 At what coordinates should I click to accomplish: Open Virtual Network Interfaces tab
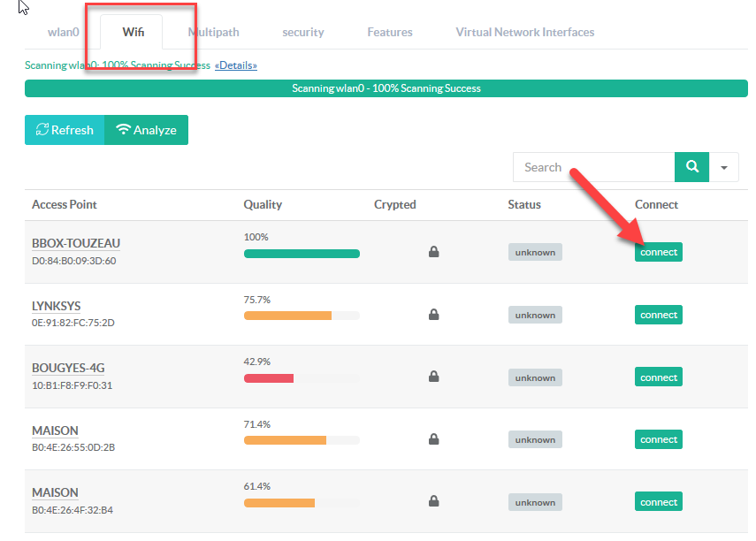524,32
